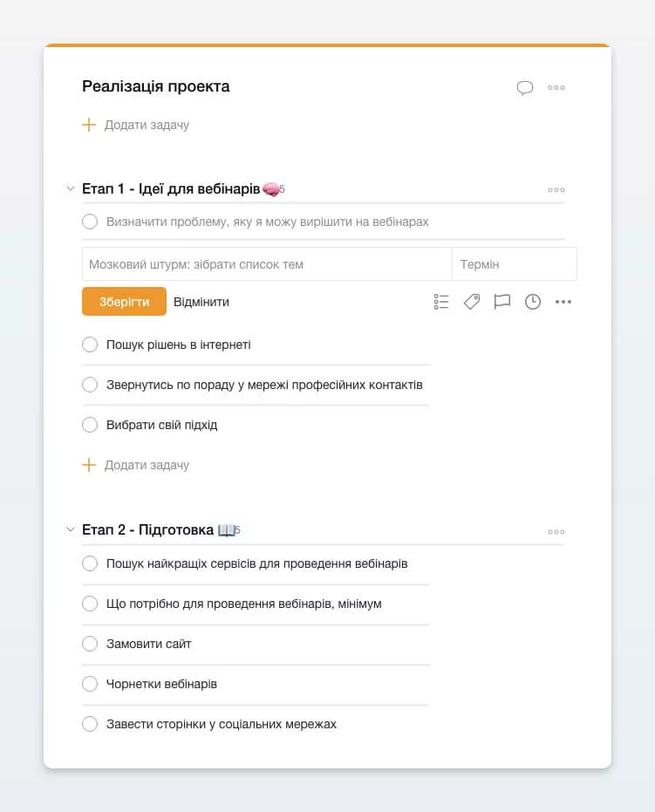Check off task Пошук рішень в інтернеті

pyautogui.click(x=90, y=345)
